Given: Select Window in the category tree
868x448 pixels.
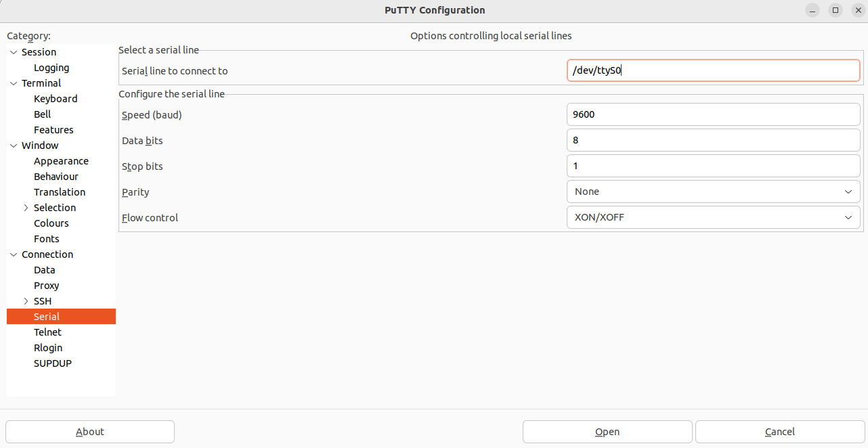Looking at the screenshot, I should click(40, 145).
